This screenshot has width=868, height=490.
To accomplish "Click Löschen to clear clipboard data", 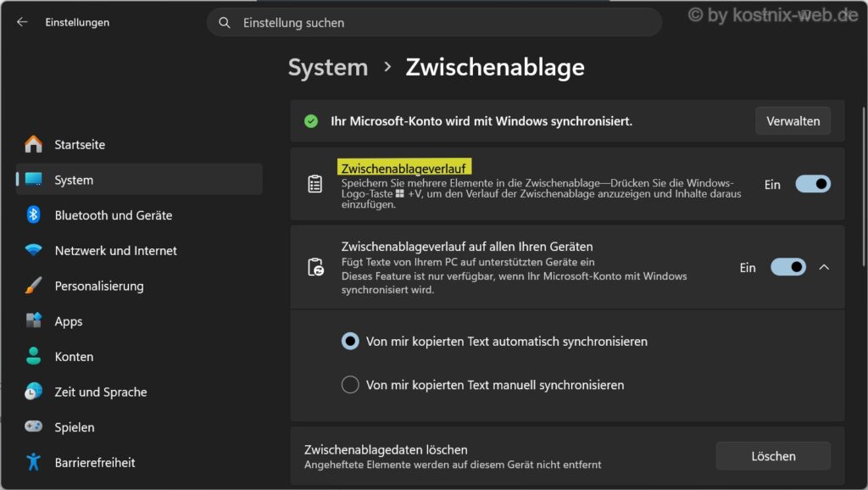I will click(x=773, y=456).
